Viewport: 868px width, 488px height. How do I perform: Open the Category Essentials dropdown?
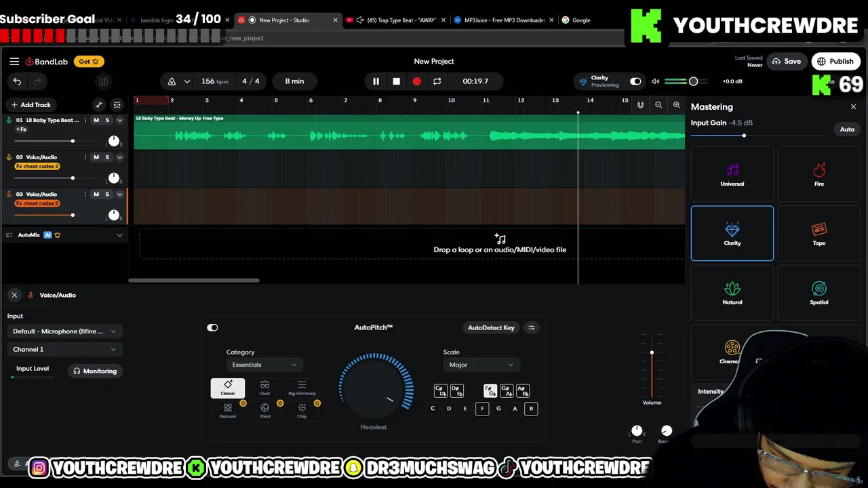click(264, 365)
